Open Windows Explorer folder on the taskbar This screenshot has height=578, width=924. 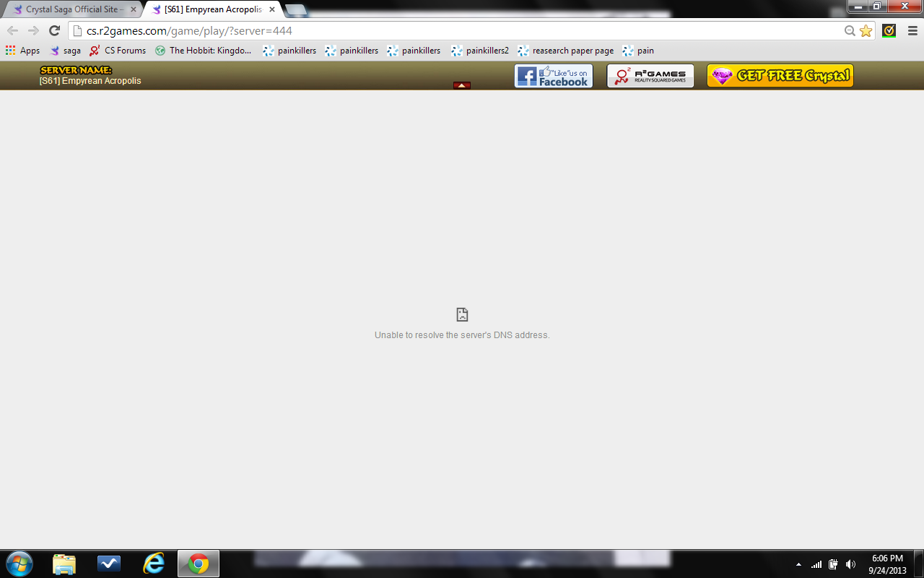point(64,564)
